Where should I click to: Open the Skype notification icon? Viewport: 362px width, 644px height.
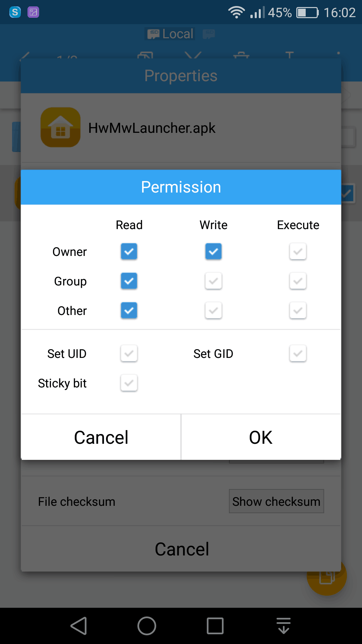coord(15,12)
